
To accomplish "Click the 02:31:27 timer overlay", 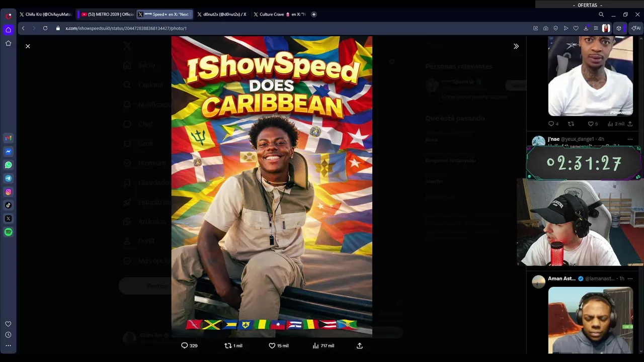I will [584, 163].
